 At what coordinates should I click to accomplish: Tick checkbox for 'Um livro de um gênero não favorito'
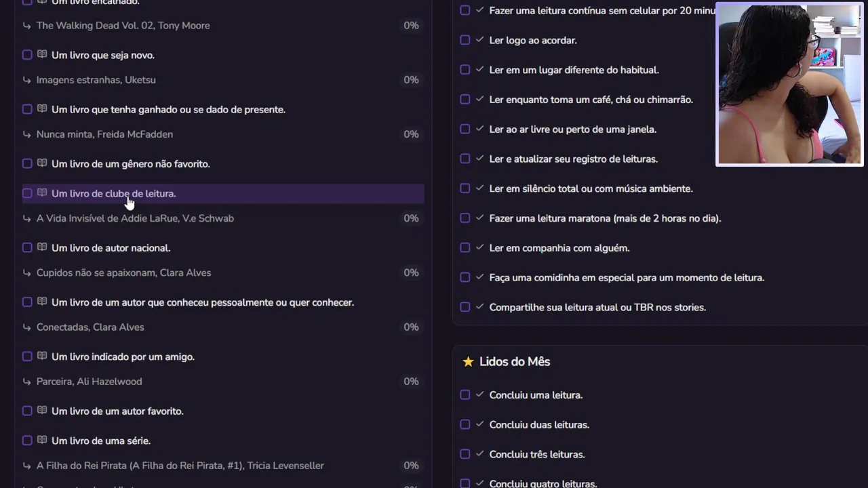[x=27, y=163]
